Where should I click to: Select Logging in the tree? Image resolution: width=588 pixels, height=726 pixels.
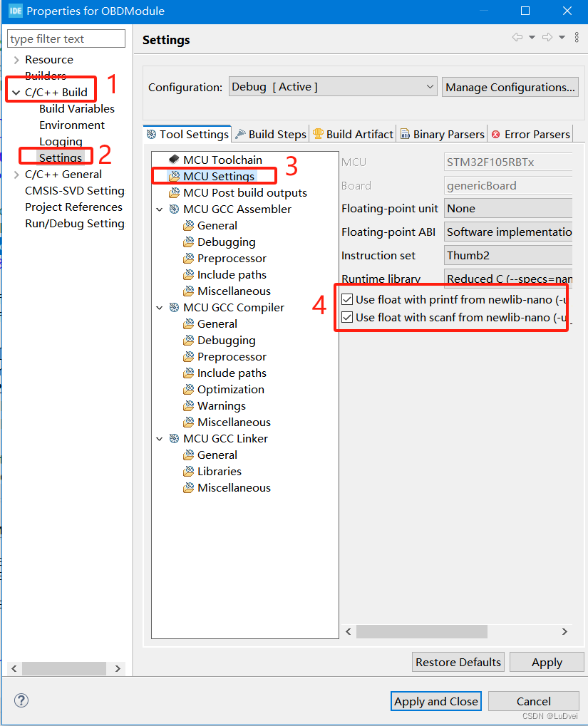click(61, 142)
